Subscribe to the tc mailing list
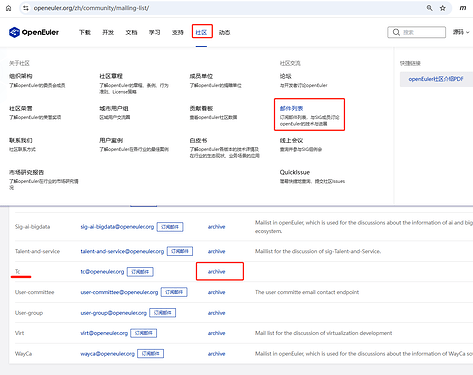The image size is (473, 375). click(x=140, y=272)
